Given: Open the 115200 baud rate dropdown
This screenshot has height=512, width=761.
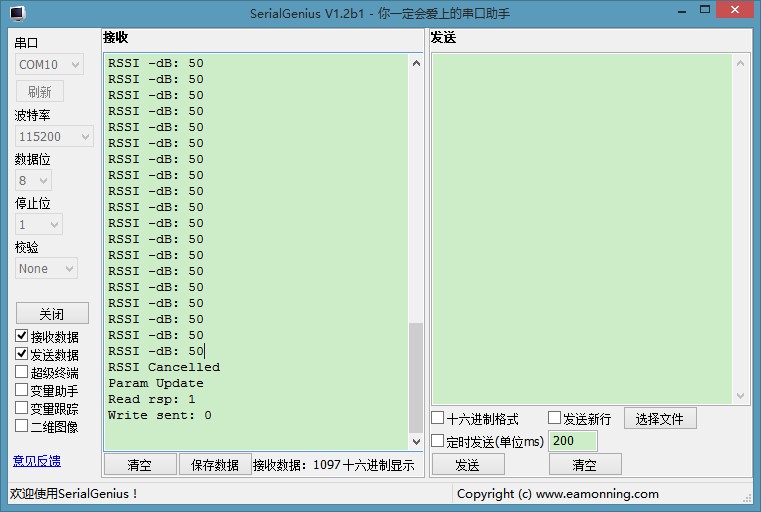Looking at the screenshot, I should coord(54,136).
